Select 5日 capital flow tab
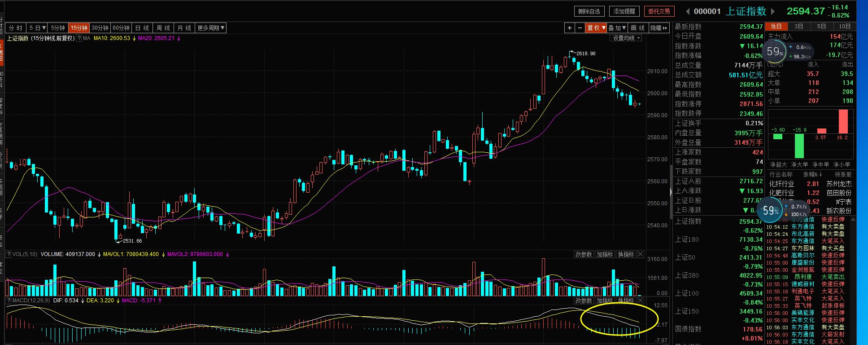The height and width of the screenshot is (345, 868). [821, 27]
